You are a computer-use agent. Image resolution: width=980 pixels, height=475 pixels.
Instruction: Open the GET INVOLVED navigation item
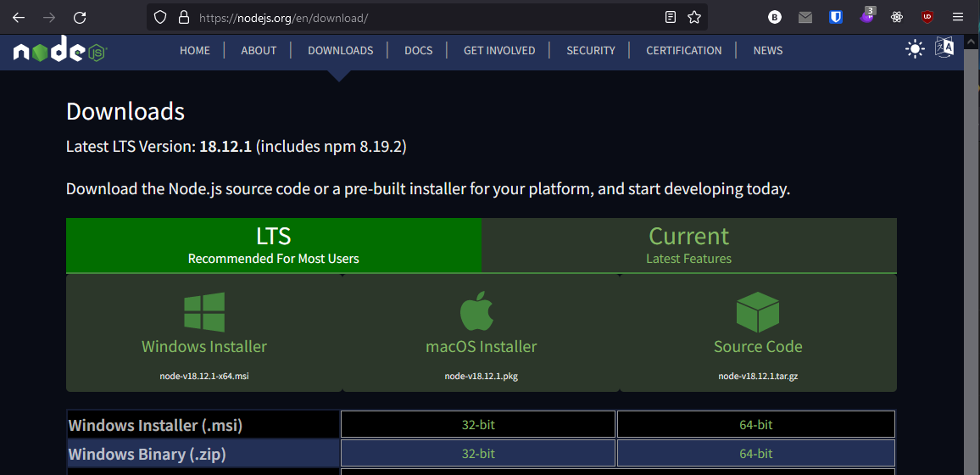(499, 51)
